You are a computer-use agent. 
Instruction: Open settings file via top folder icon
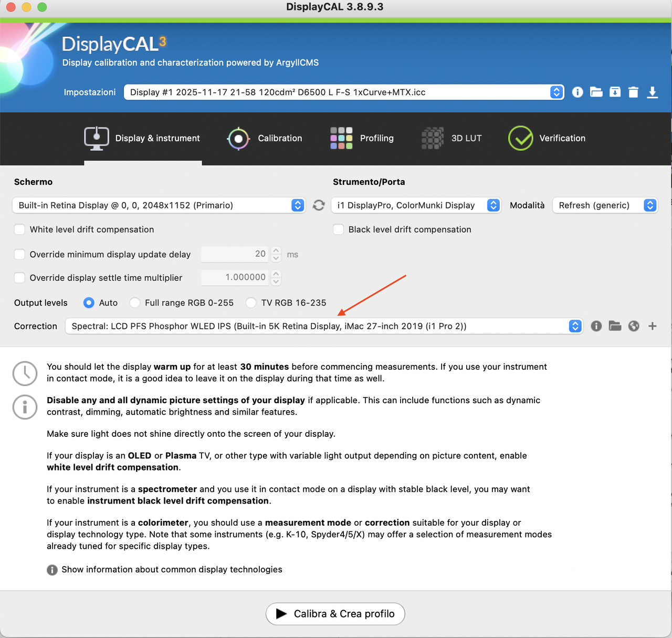pyautogui.click(x=596, y=92)
